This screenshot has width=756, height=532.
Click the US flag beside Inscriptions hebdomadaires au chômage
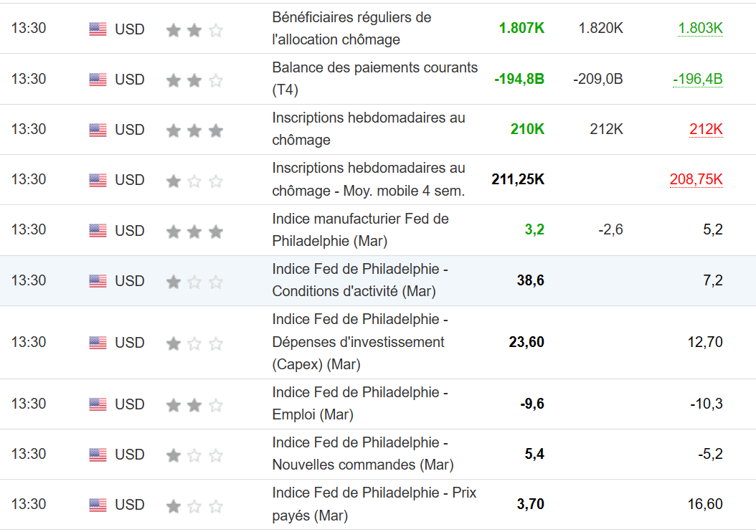tap(98, 130)
